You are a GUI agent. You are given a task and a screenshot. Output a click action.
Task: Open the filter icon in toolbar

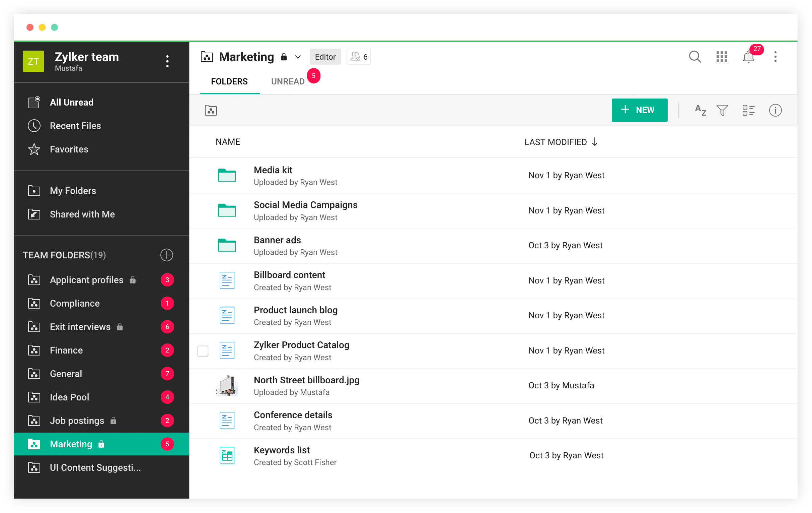[723, 109]
